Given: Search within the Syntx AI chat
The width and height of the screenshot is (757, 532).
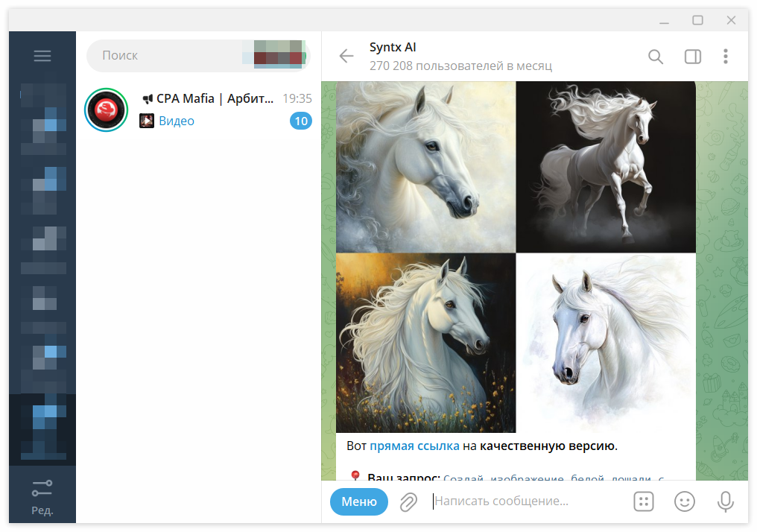Looking at the screenshot, I should click(655, 57).
